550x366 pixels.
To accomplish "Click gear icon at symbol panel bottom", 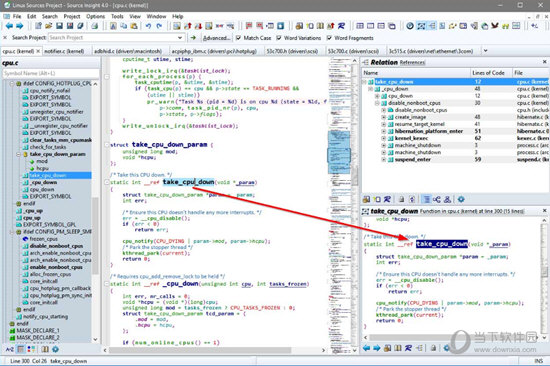I will pyautogui.click(x=55, y=349).
